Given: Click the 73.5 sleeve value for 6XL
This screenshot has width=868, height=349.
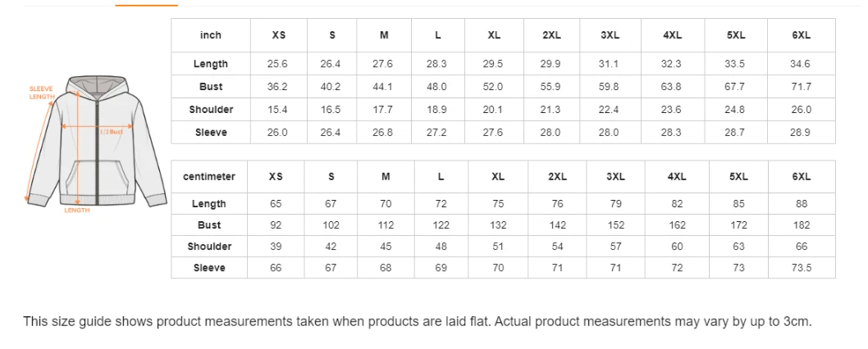Looking at the screenshot, I should pos(802,268).
